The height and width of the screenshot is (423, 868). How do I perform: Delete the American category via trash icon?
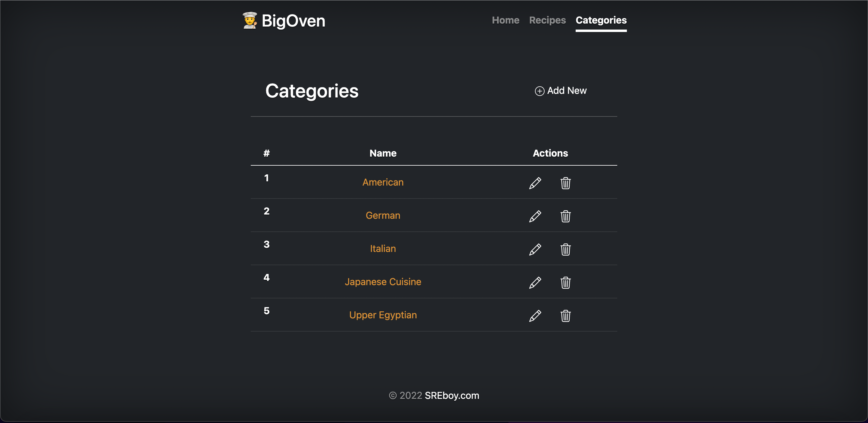click(x=566, y=183)
